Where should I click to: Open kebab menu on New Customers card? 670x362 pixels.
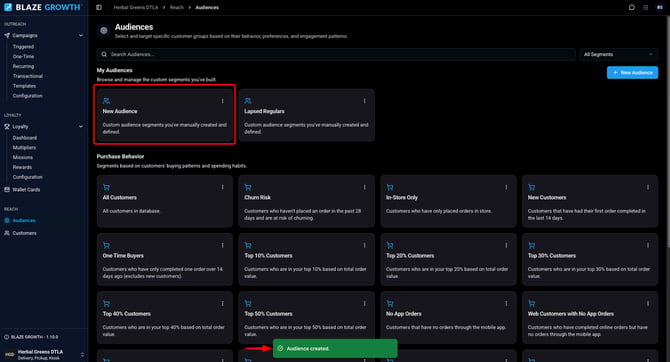point(648,187)
